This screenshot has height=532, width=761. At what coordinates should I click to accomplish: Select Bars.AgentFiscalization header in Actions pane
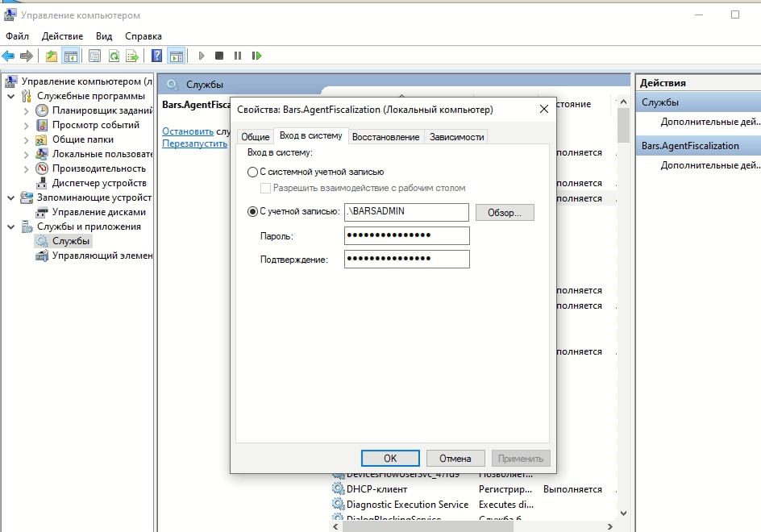coord(699,146)
